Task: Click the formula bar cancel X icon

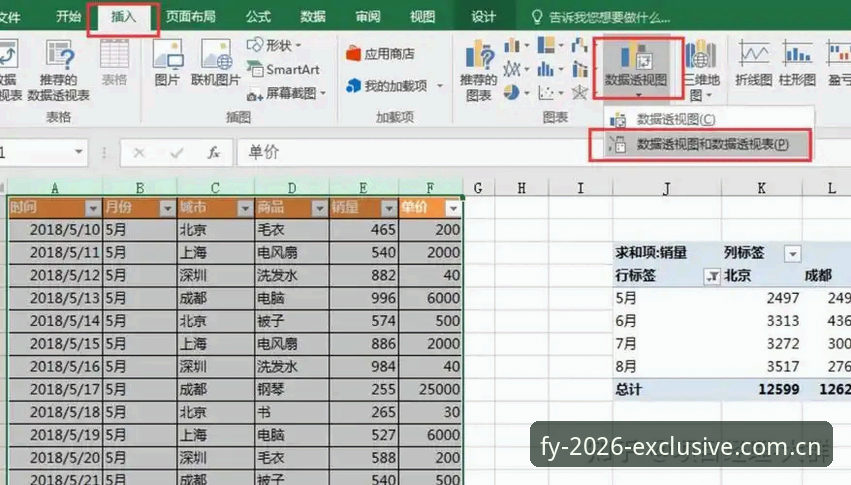Action: click(139, 153)
